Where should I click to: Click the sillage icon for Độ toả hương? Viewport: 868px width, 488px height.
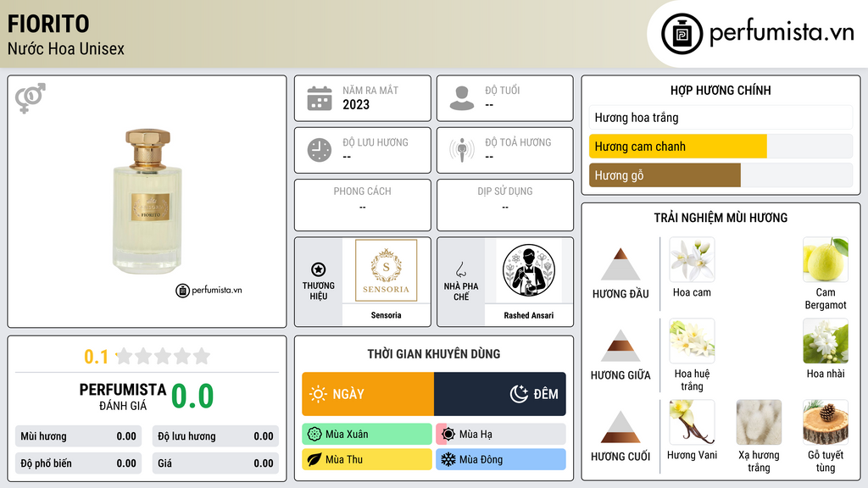(462, 150)
